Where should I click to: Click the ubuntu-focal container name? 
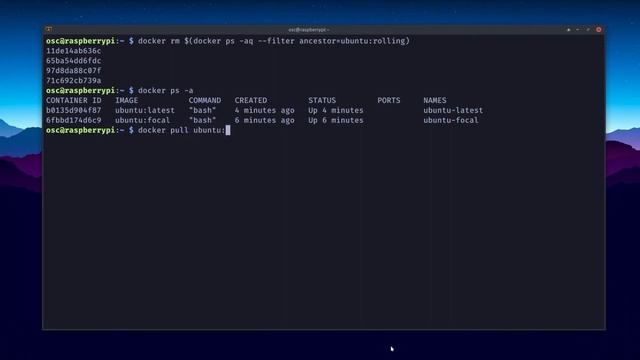(x=451, y=120)
